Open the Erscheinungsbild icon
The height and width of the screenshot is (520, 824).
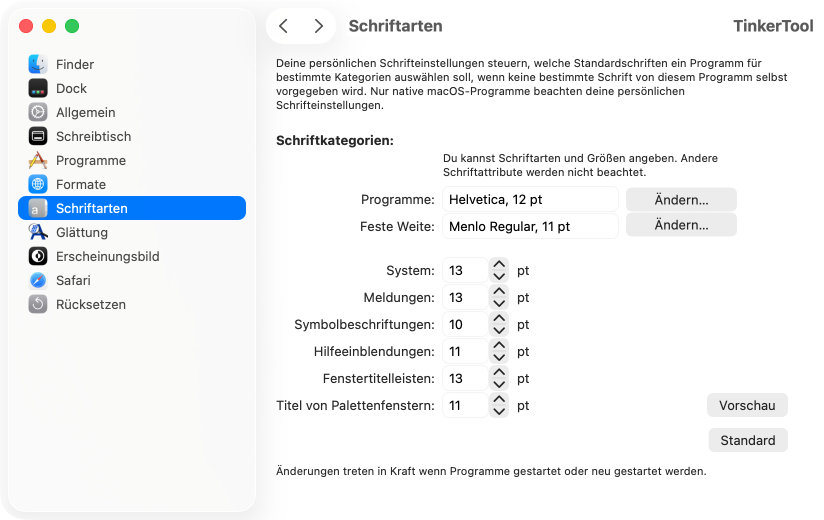click(38, 256)
